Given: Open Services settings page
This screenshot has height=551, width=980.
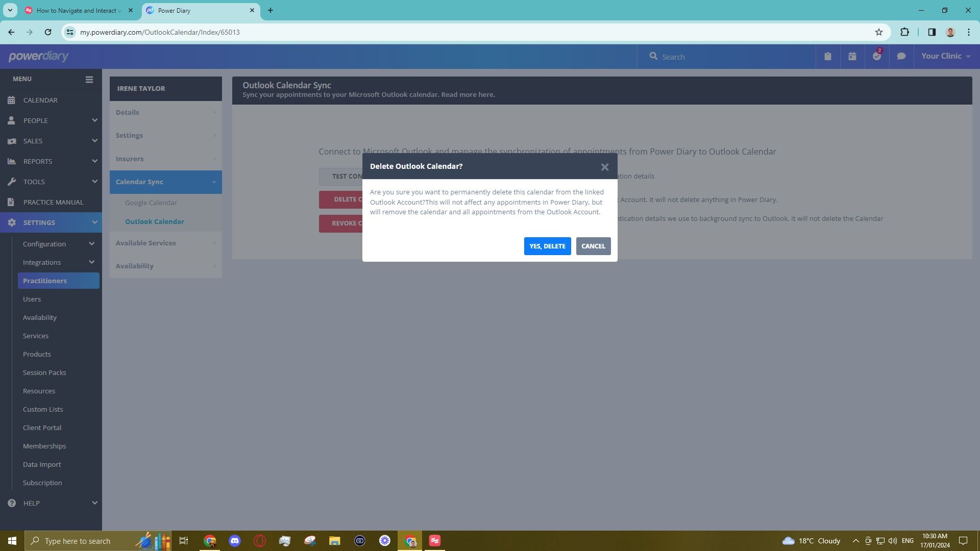Looking at the screenshot, I should (x=36, y=336).
